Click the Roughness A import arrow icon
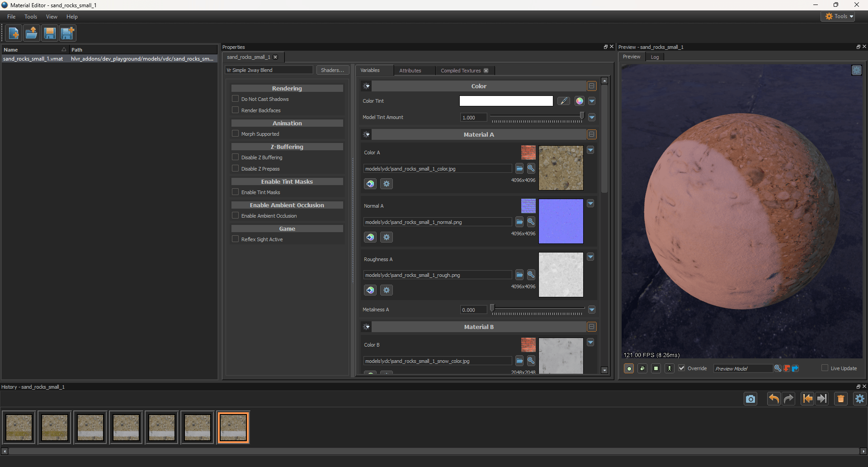The width and height of the screenshot is (868, 467). [370, 290]
